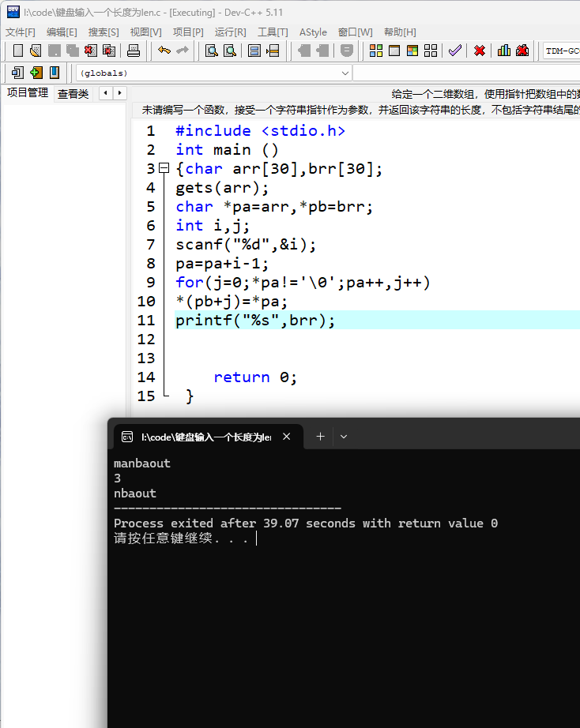
Task: Click the Close file icon
Action: 91,51
